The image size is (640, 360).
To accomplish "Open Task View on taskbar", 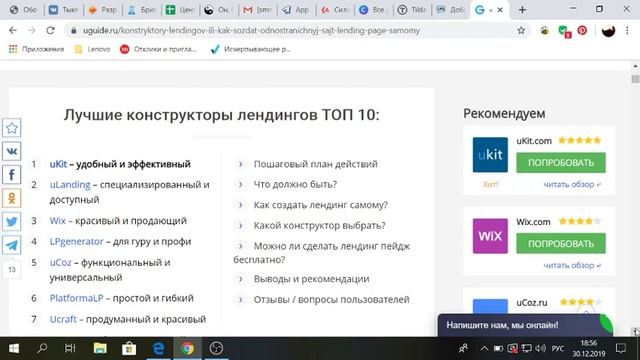I will (x=70, y=349).
